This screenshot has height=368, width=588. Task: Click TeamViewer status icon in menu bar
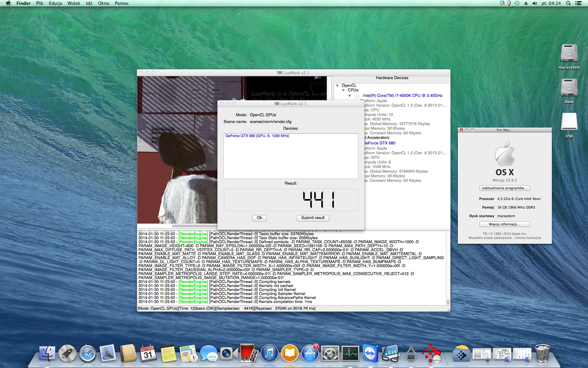click(502, 3)
